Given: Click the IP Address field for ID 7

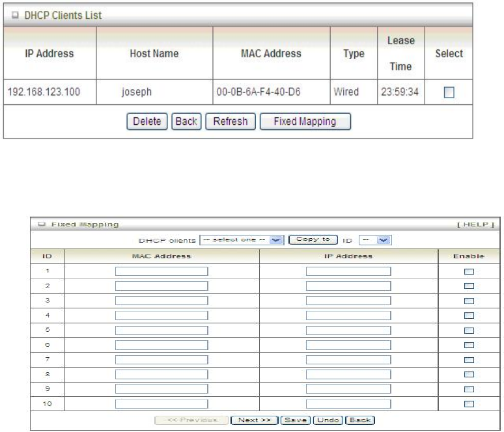Looking at the screenshot, I should (x=348, y=360).
